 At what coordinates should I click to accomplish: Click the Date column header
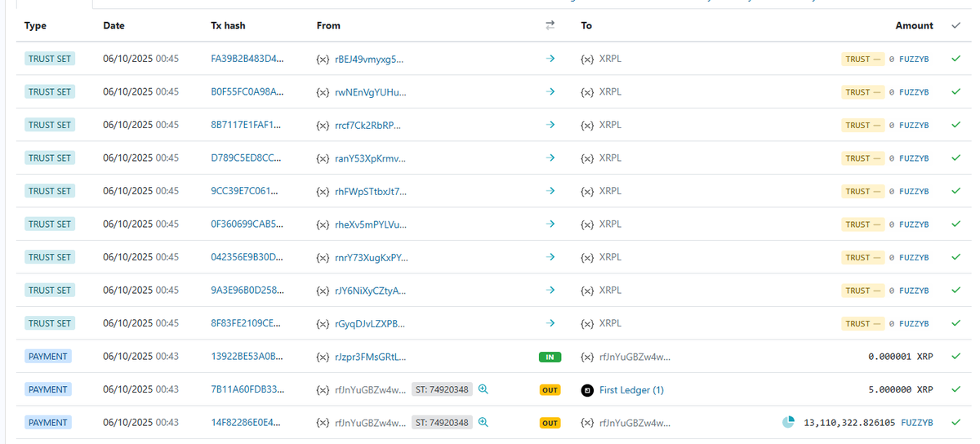tap(114, 25)
